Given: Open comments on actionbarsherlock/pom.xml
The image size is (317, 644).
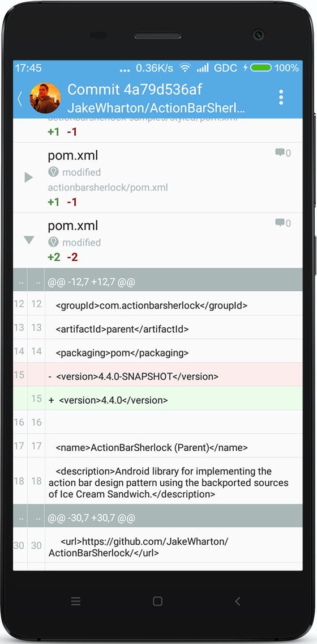Looking at the screenshot, I should click(283, 153).
